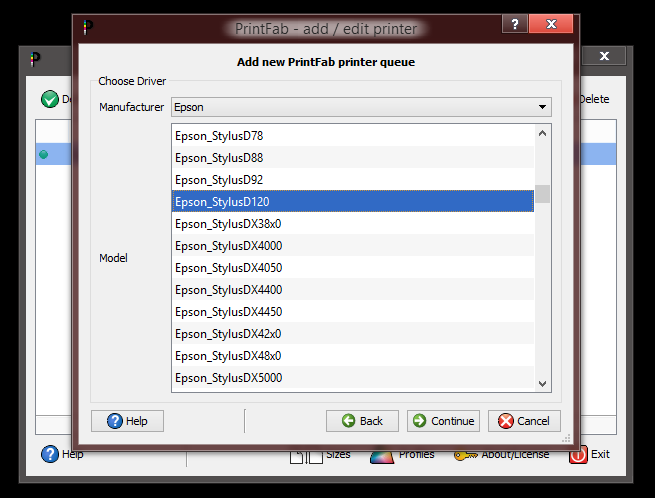Select Epson_StylusDX4450 model row
Screen dimensions: 655x498
click(353, 312)
